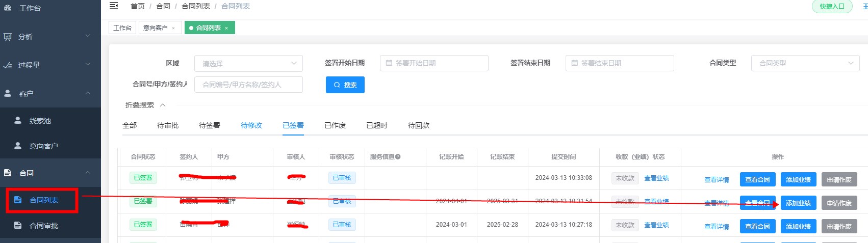Switch to the 意向客户 page tab
Image resolution: width=868 pixels, height=243 pixels.
160,28
